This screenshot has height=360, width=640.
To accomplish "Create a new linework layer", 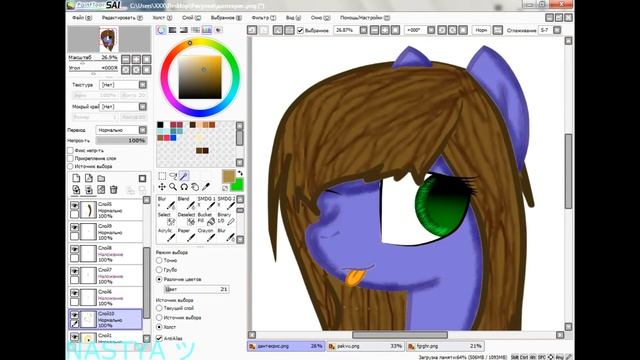I will [x=89, y=178].
